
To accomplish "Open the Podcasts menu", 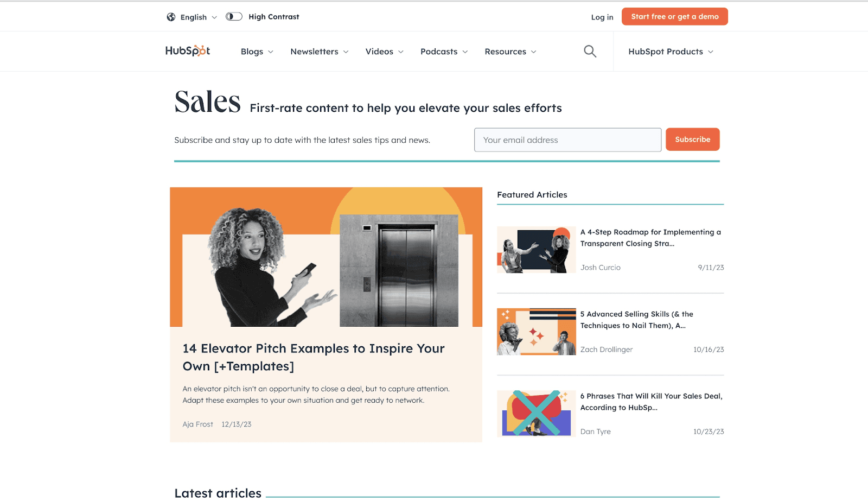I will tap(444, 52).
